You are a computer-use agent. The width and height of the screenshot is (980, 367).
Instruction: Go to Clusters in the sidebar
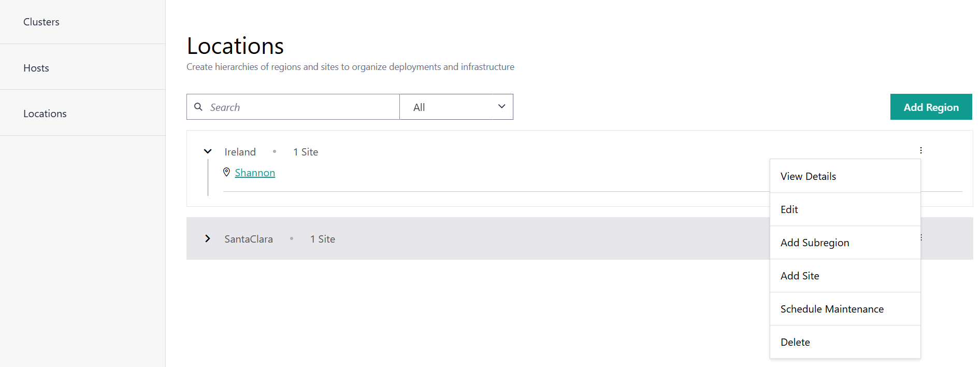41,22
